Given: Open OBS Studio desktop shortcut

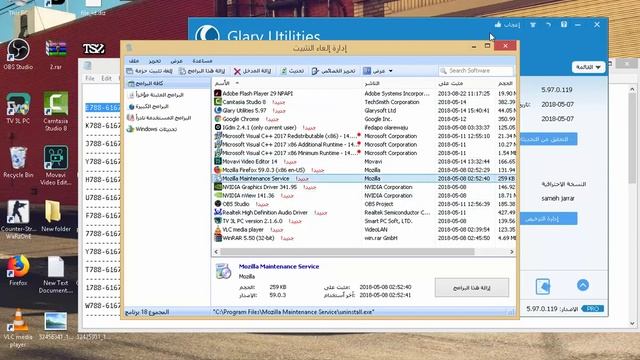Looking at the screenshot, I should click(18, 54).
